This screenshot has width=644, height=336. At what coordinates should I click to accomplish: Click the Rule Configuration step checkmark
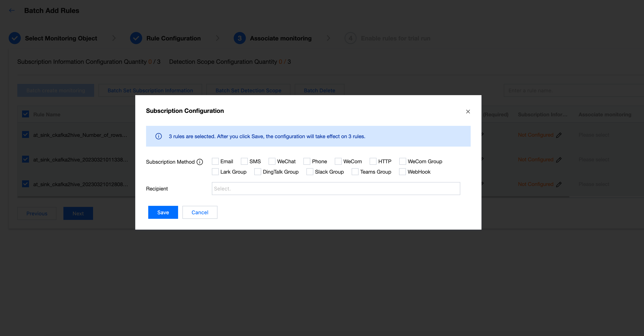click(x=136, y=38)
